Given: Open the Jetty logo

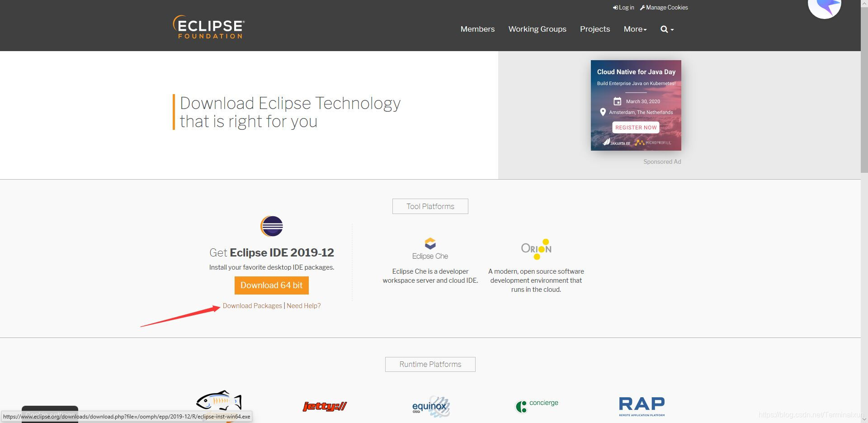Looking at the screenshot, I should [x=325, y=406].
